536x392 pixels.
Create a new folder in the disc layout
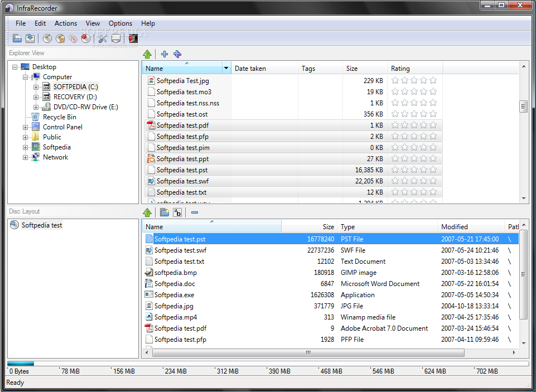pyautogui.click(x=165, y=212)
